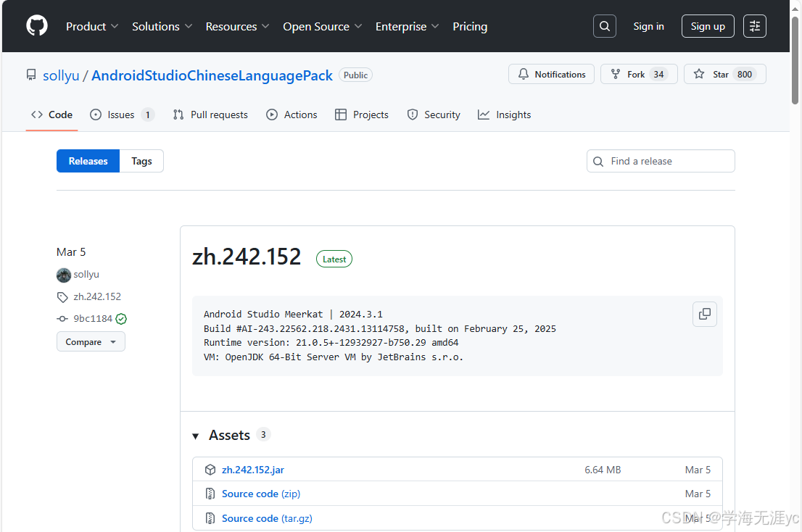This screenshot has height=532, width=802.
Task: Click the Sign in link
Action: point(648,26)
